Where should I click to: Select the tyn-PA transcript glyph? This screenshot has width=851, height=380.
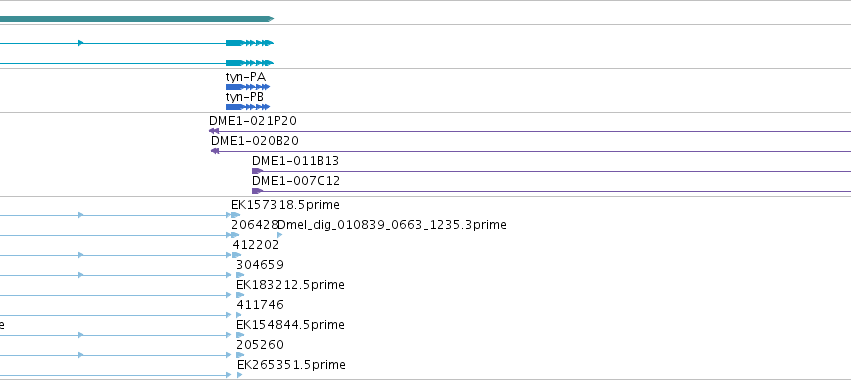pos(248,87)
